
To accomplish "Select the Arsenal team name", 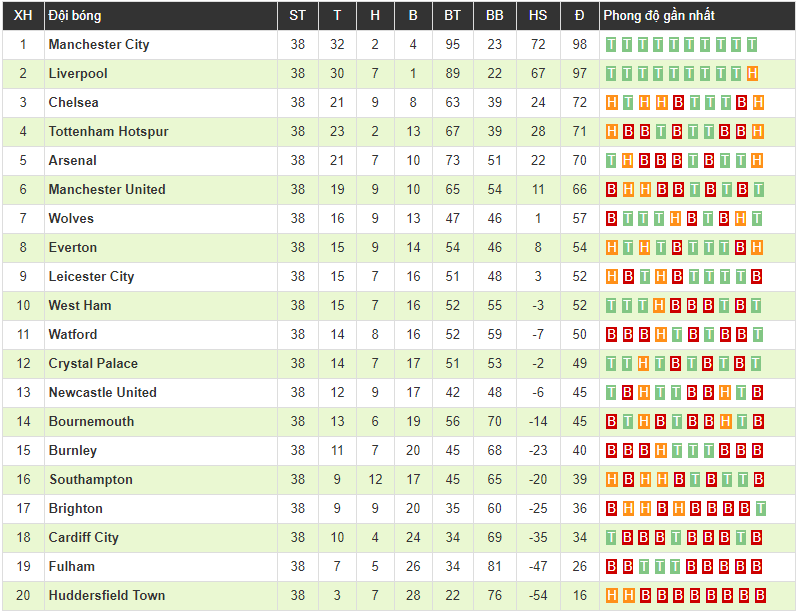I will pos(73,161).
